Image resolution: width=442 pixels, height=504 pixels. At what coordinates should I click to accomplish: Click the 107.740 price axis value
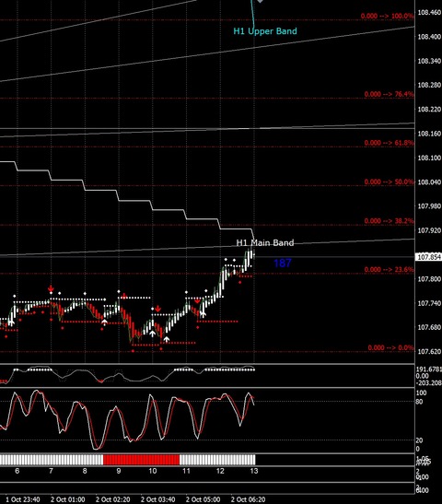pos(429,303)
